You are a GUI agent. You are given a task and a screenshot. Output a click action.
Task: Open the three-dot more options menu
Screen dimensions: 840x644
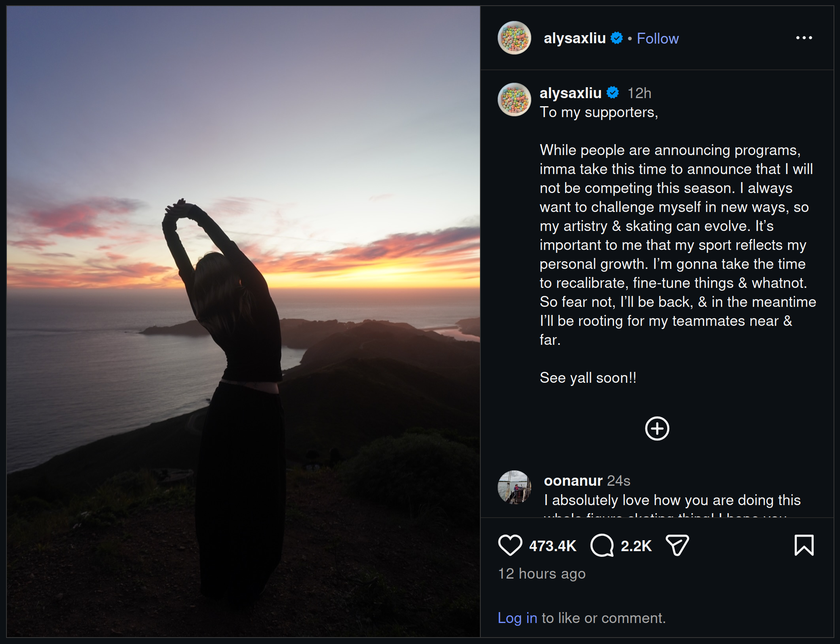coord(804,38)
